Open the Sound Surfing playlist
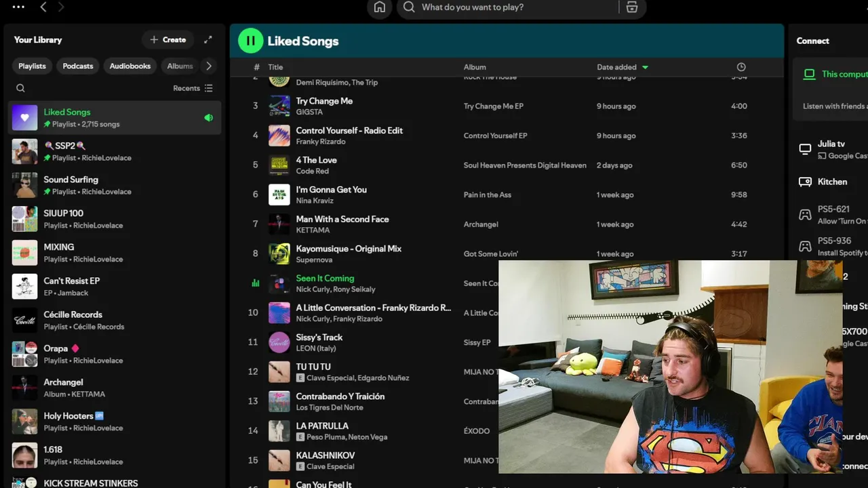The width and height of the screenshot is (868, 488). (115, 185)
